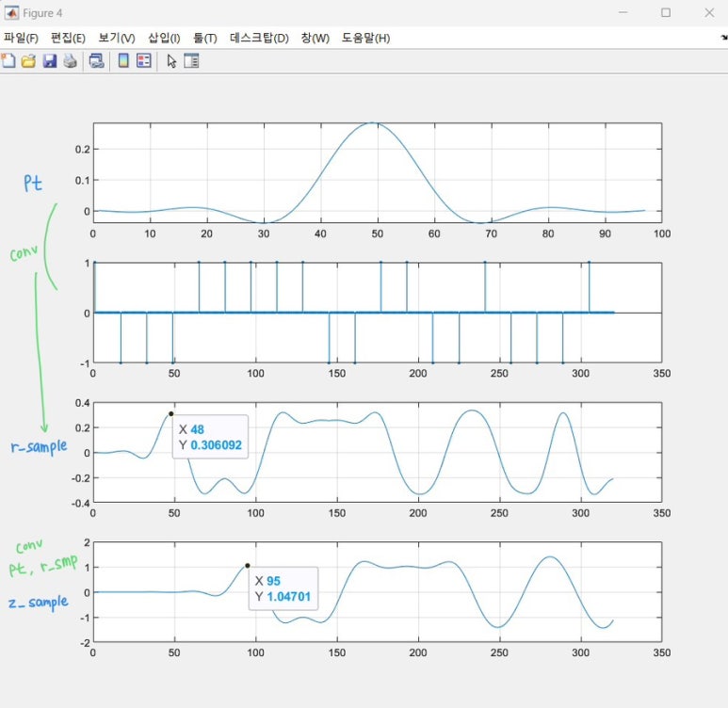This screenshot has height=708, width=728.
Task: Insert a legend via the toolbar icon
Action: click(x=144, y=61)
